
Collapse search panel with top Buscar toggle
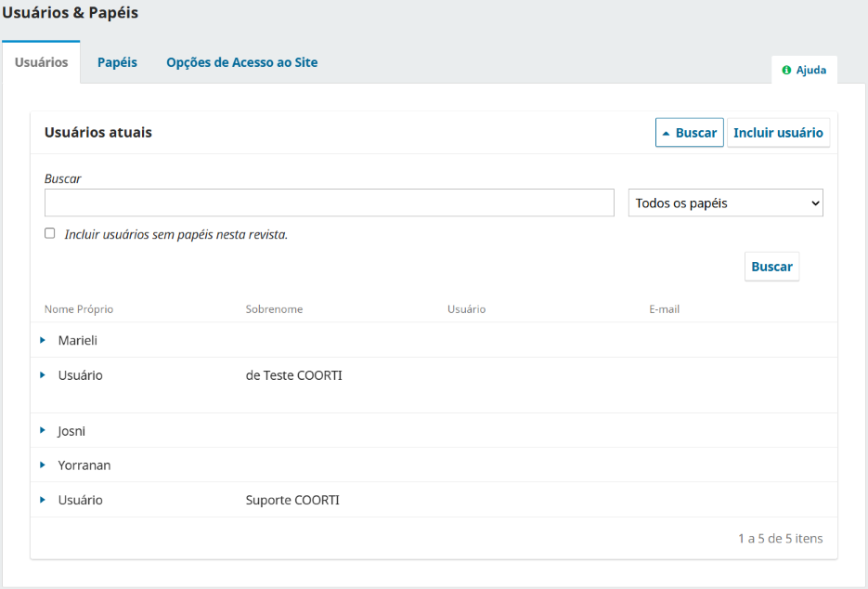pos(689,133)
